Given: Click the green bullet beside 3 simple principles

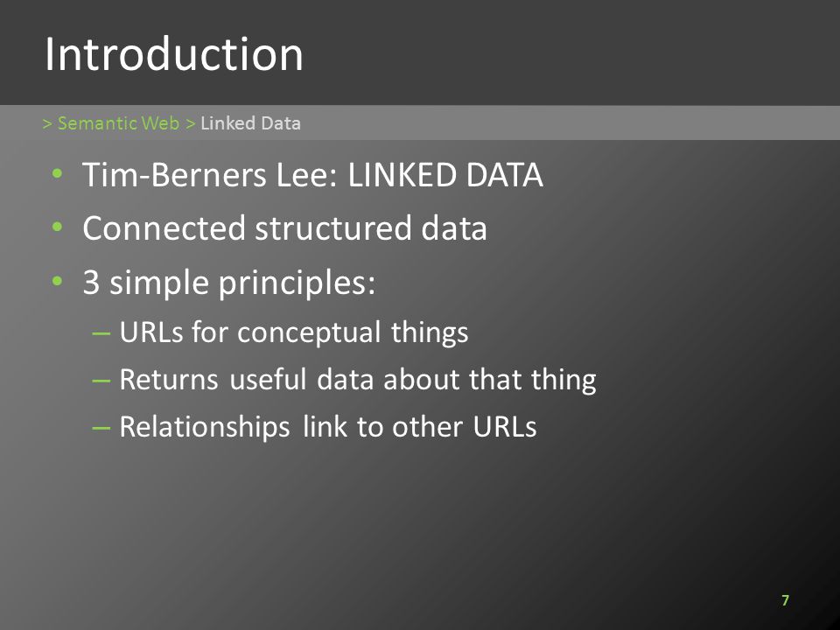Looking at the screenshot, I should (58, 281).
